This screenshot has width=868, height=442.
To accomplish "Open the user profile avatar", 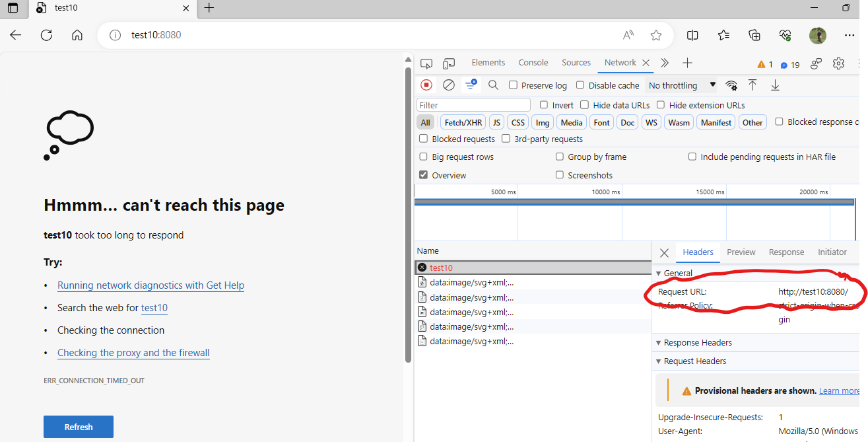I will (x=818, y=35).
